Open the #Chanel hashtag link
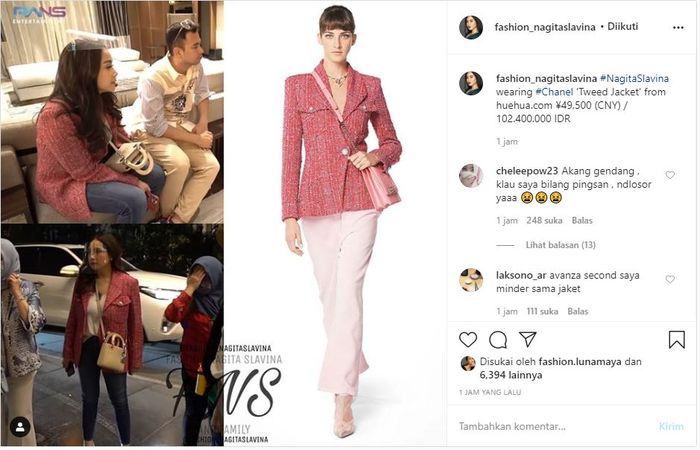The image size is (700, 450). point(554,92)
